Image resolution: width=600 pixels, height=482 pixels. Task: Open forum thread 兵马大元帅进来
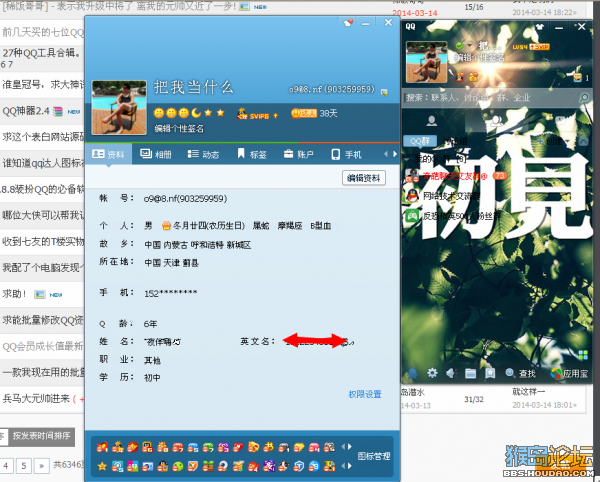(36, 399)
